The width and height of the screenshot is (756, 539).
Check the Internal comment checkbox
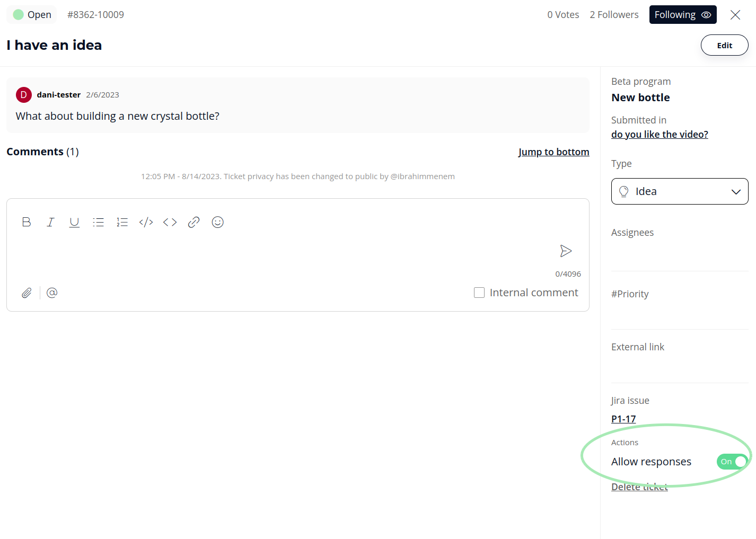pos(479,293)
